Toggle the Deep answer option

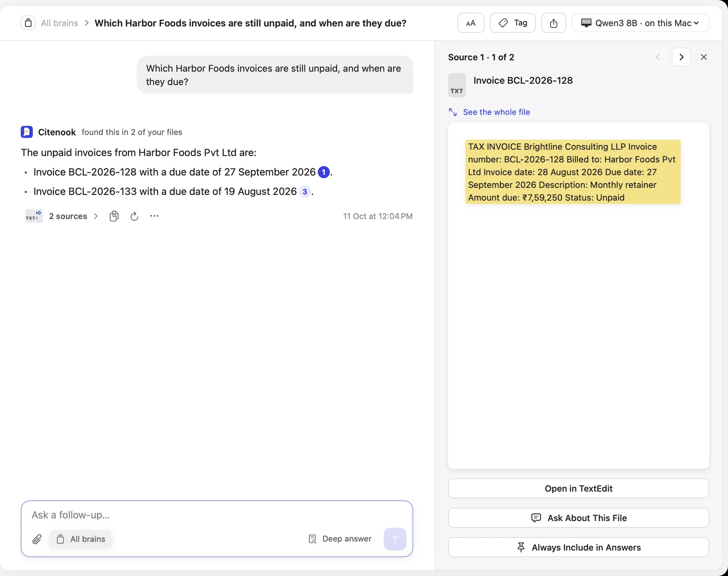[340, 539]
